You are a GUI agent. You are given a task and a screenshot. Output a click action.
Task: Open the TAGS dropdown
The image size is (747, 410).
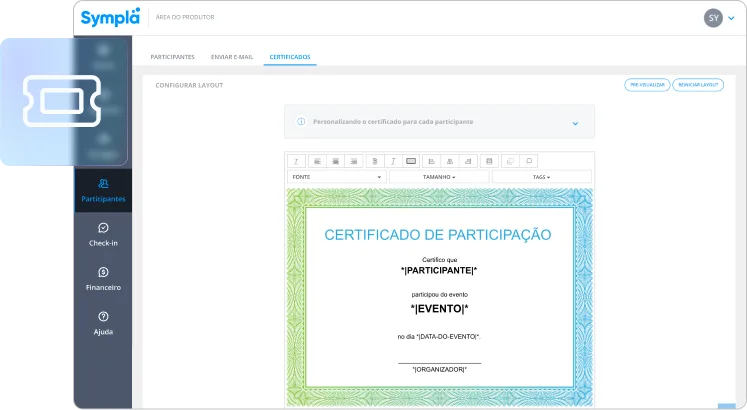(x=541, y=177)
